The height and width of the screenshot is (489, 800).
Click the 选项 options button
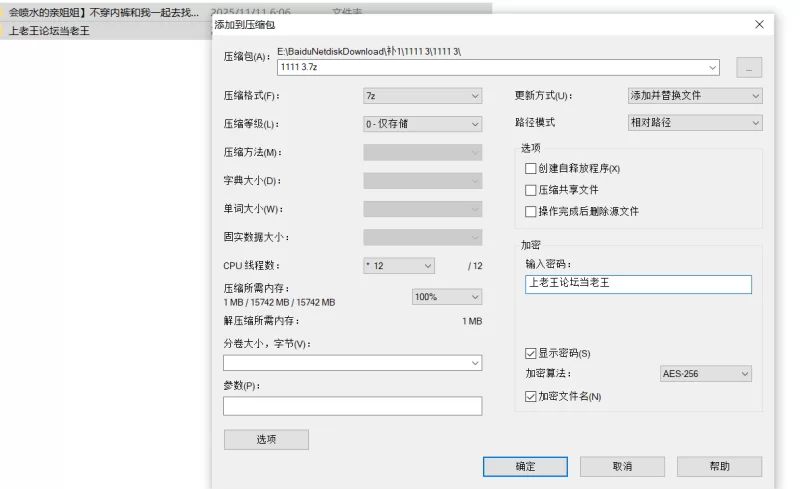click(266, 440)
